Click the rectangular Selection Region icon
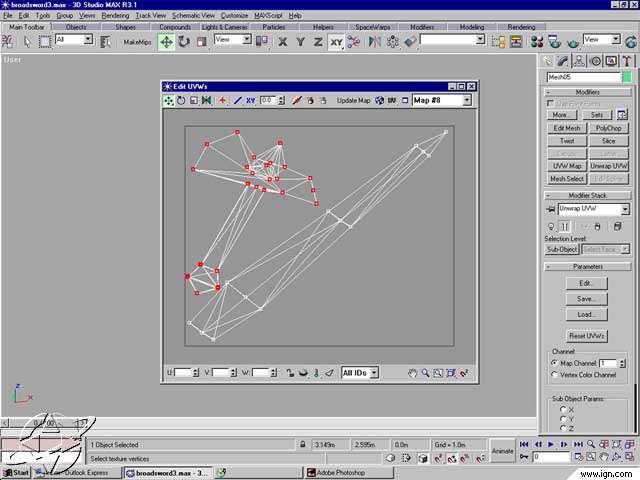The width and height of the screenshot is (640, 480). (x=45, y=42)
